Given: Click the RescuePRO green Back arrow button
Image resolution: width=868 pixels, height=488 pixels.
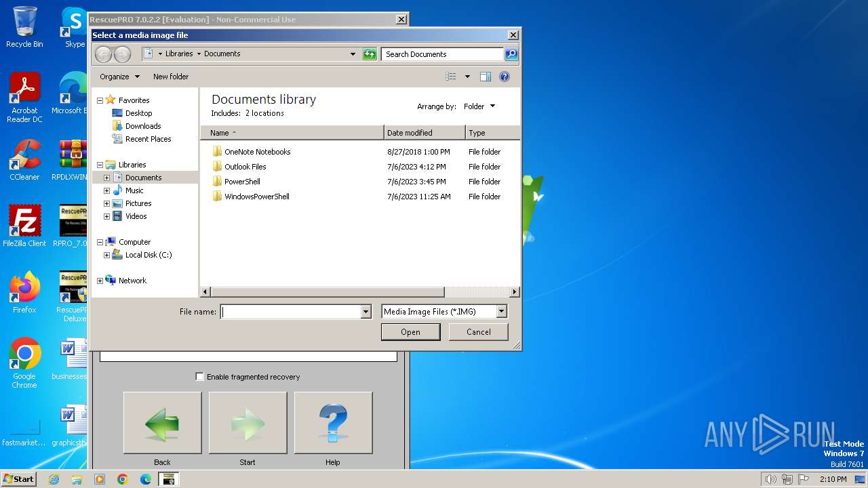Looking at the screenshot, I should click(x=162, y=423).
